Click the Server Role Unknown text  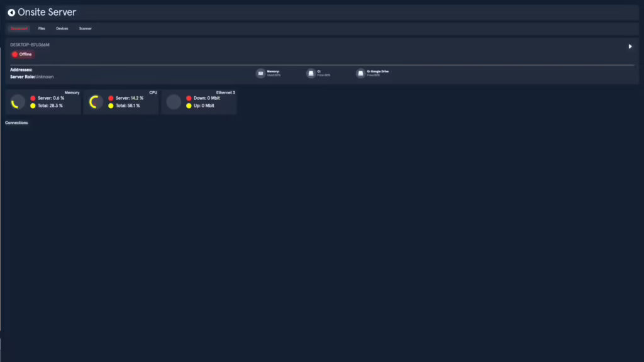click(31, 77)
